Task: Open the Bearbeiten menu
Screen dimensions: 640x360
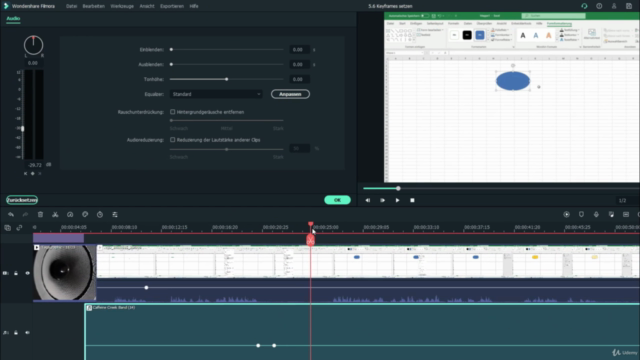Action: coord(93,6)
